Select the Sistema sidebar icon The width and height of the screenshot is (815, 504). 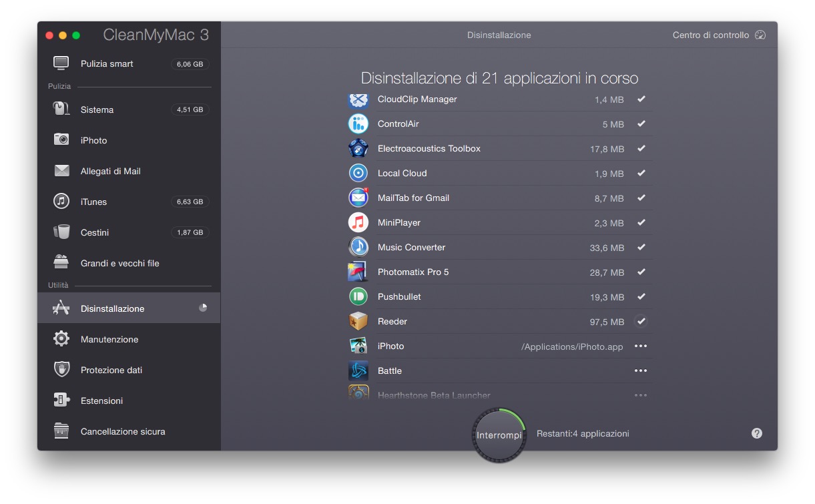pos(61,109)
